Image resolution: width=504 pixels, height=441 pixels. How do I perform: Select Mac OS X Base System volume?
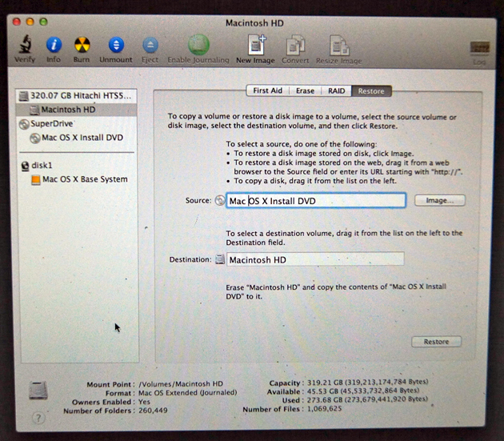77,179
